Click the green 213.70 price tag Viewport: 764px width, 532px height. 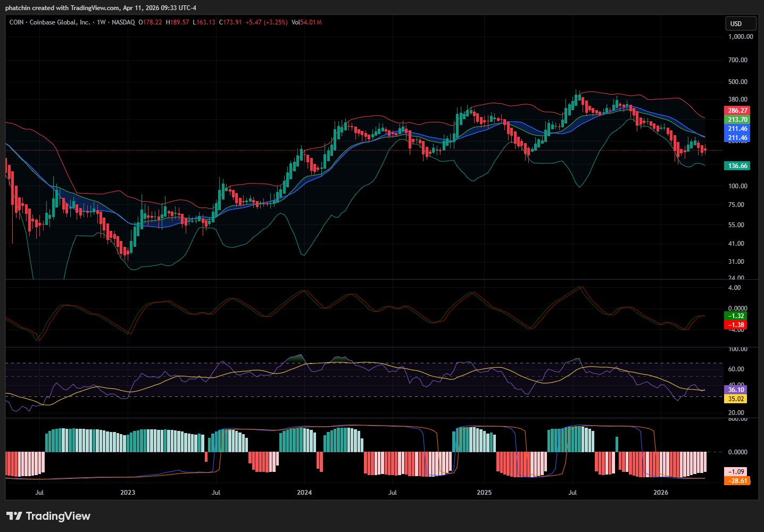click(x=737, y=120)
